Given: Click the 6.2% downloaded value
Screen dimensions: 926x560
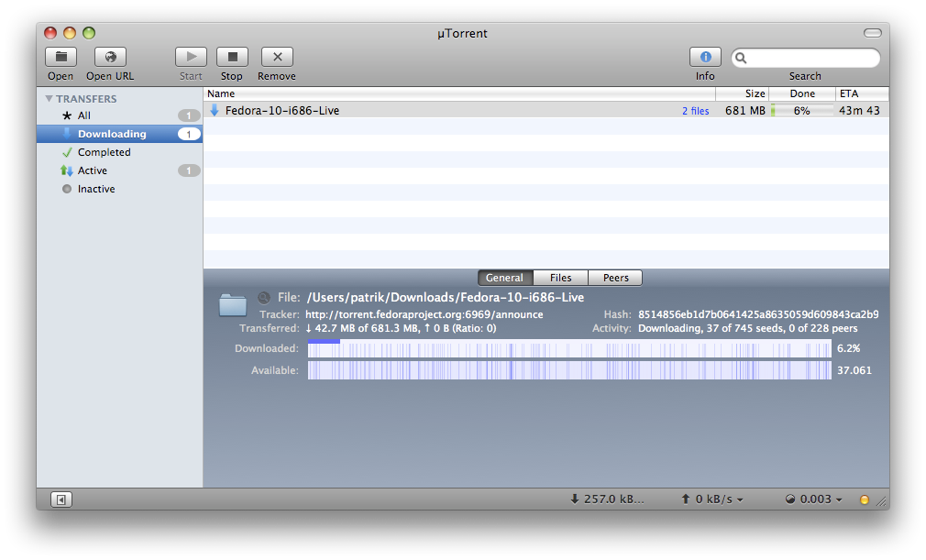Looking at the screenshot, I should point(849,348).
